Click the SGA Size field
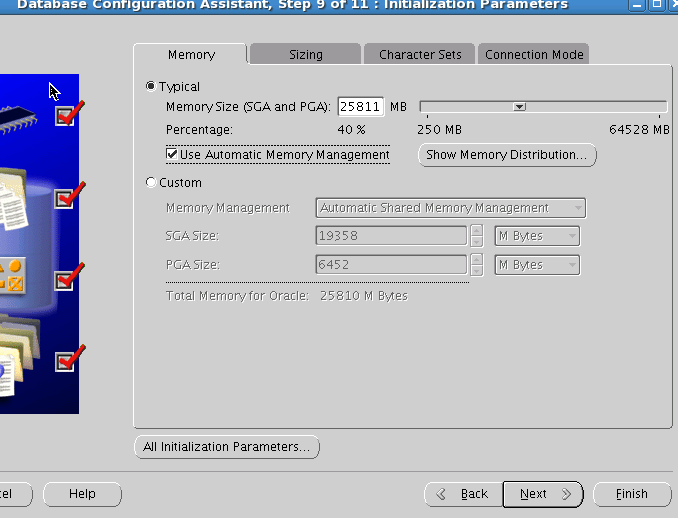678x518 pixels. pos(391,236)
